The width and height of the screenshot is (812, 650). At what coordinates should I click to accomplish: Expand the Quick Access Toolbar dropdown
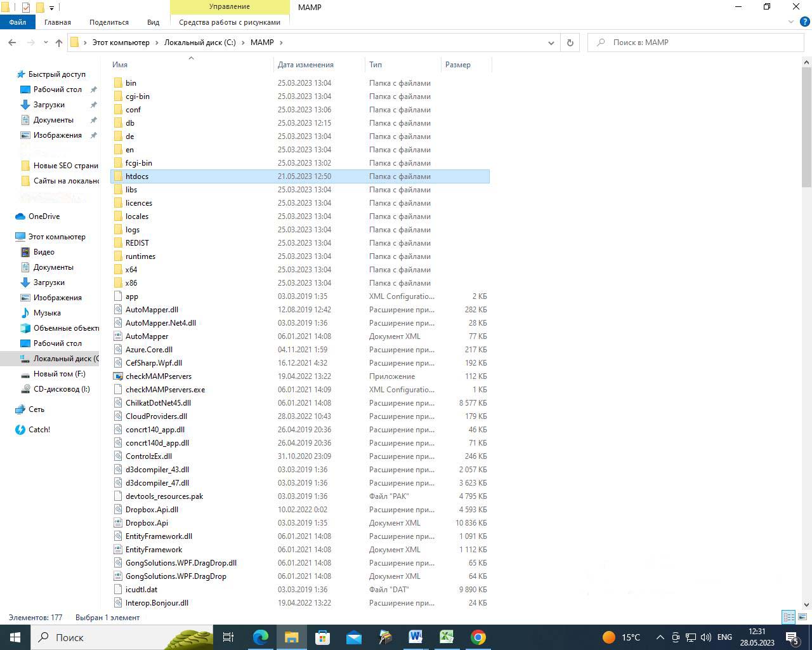click(x=52, y=8)
